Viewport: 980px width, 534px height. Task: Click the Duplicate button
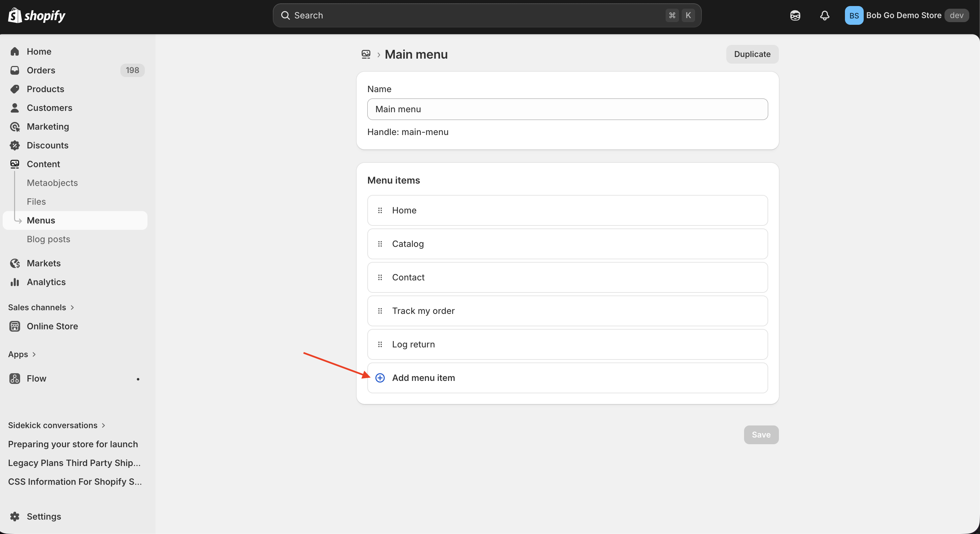(x=752, y=54)
